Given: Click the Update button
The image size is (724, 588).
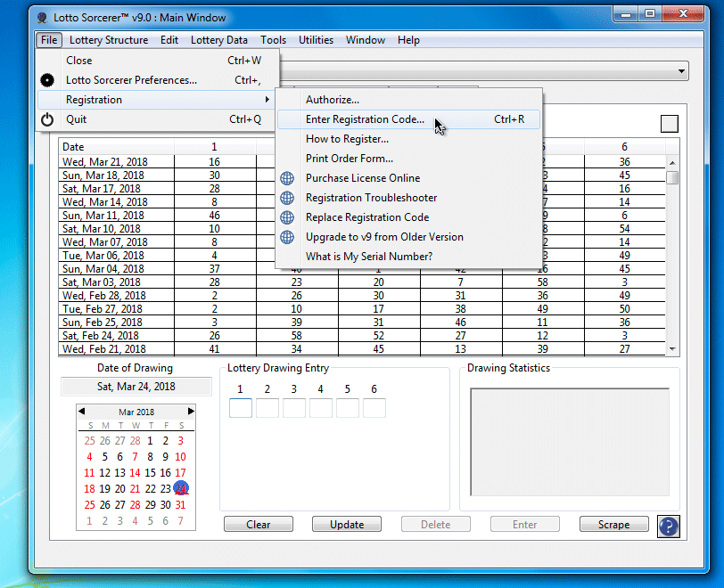Looking at the screenshot, I should [x=347, y=525].
